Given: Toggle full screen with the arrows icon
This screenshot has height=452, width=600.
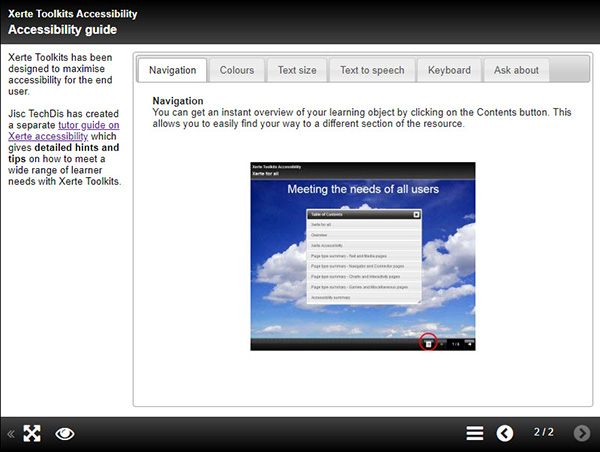Looking at the screenshot, I should (32, 433).
